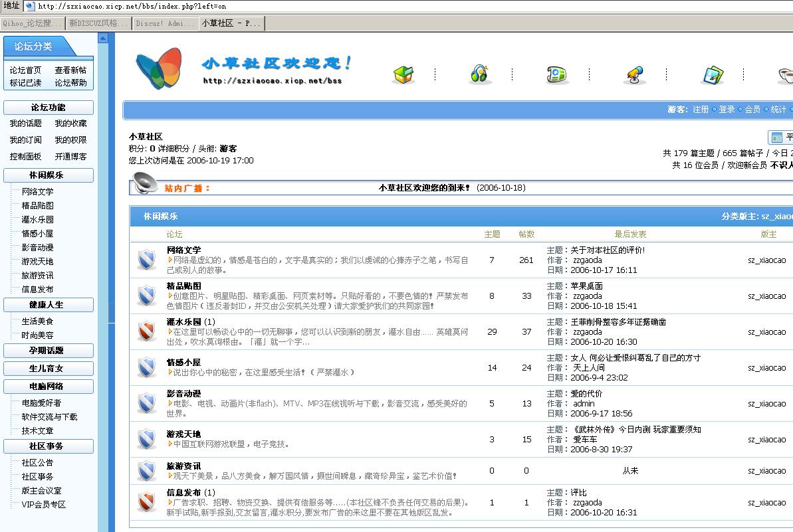
Task: Expand the 生儿育女 sidebar section
Action: [49, 369]
